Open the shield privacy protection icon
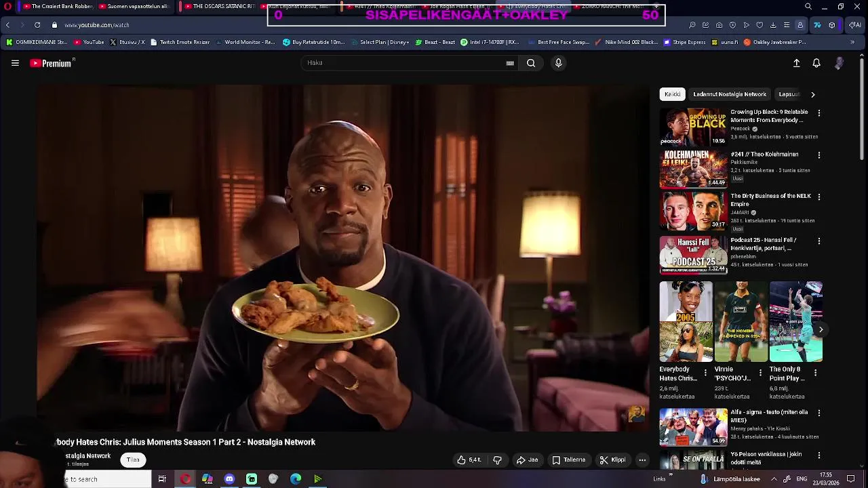This screenshot has height=488, width=868. tap(732, 25)
